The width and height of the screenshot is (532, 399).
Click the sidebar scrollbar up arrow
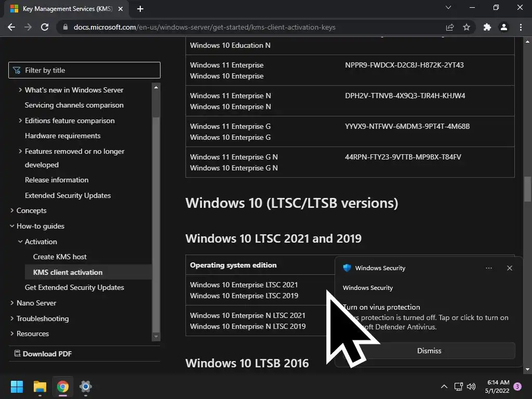[x=156, y=87]
